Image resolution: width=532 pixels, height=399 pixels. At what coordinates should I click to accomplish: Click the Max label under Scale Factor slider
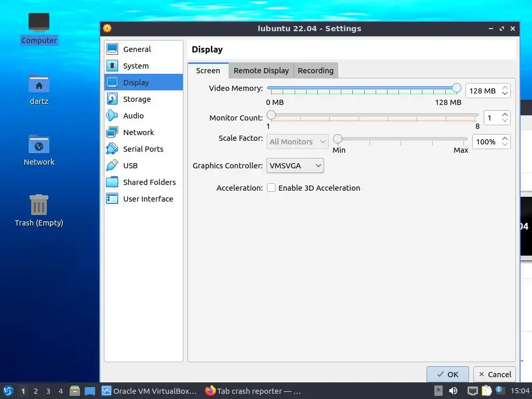[x=461, y=150]
